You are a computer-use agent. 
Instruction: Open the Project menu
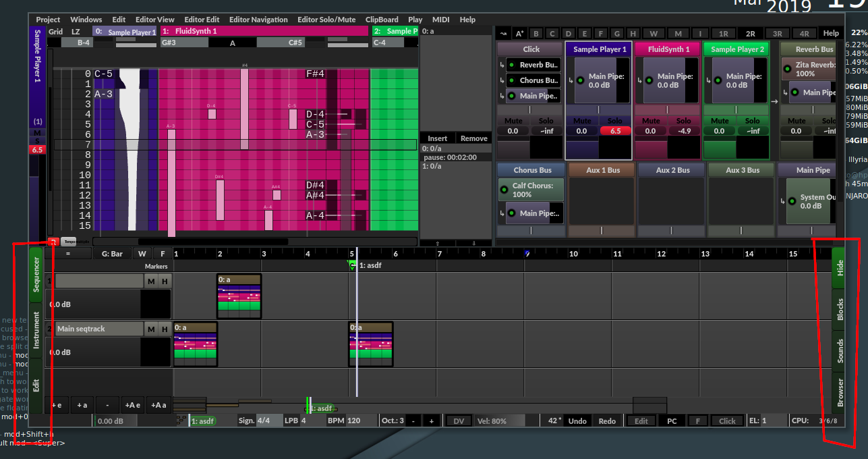(48, 20)
